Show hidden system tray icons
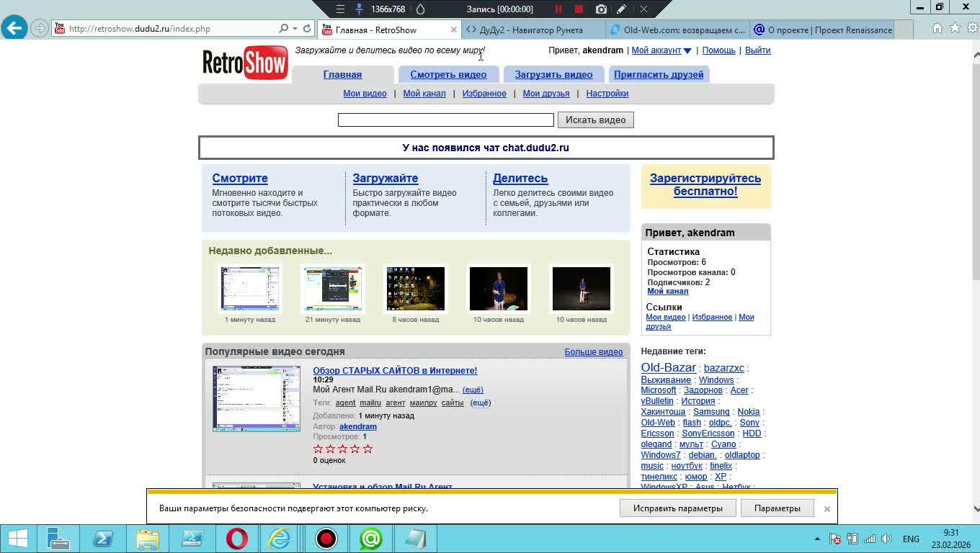Viewport: 980px width, 553px height. [817, 539]
